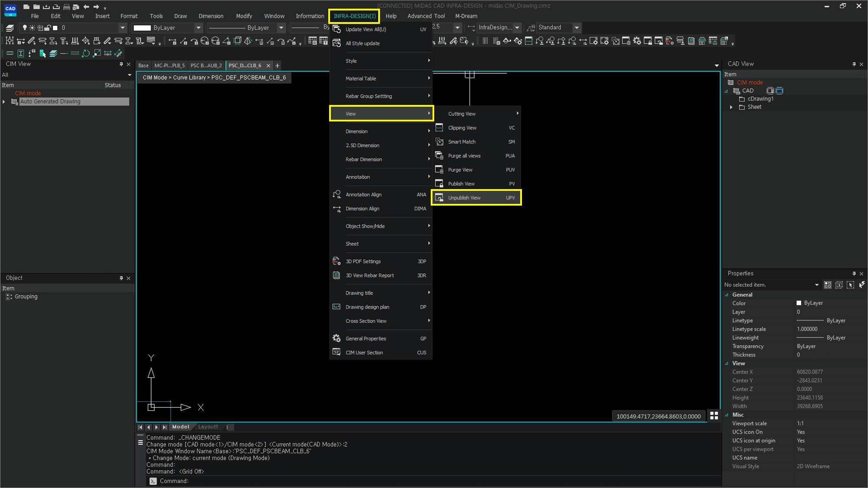Click the Model tab

181,427
